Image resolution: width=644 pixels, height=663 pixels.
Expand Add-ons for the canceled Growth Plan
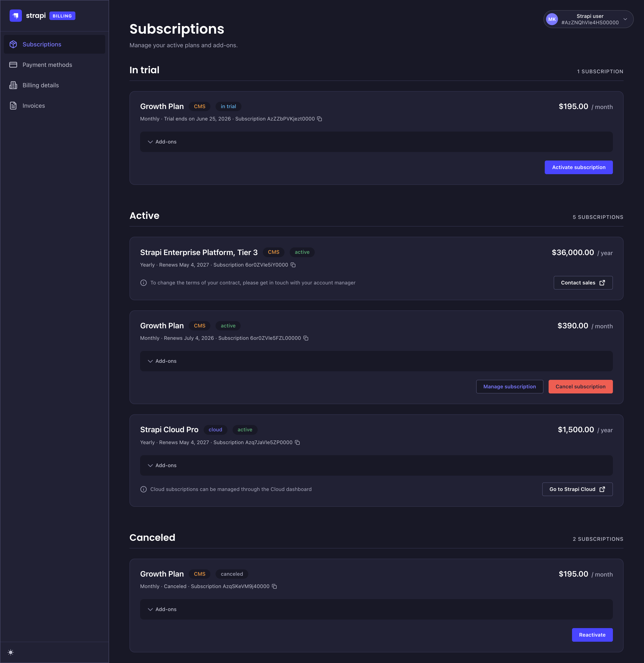(x=376, y=609)
